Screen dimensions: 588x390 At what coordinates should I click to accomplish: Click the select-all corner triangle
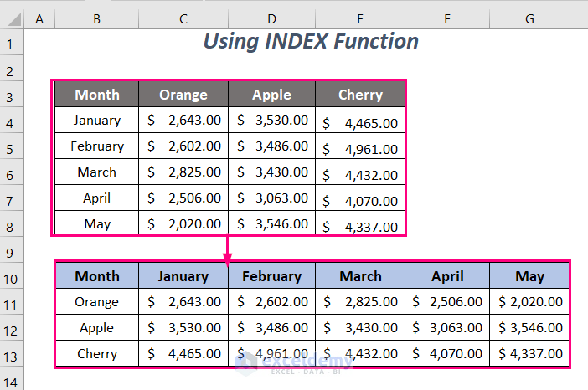pyautogui.click(x=13, y=18)
